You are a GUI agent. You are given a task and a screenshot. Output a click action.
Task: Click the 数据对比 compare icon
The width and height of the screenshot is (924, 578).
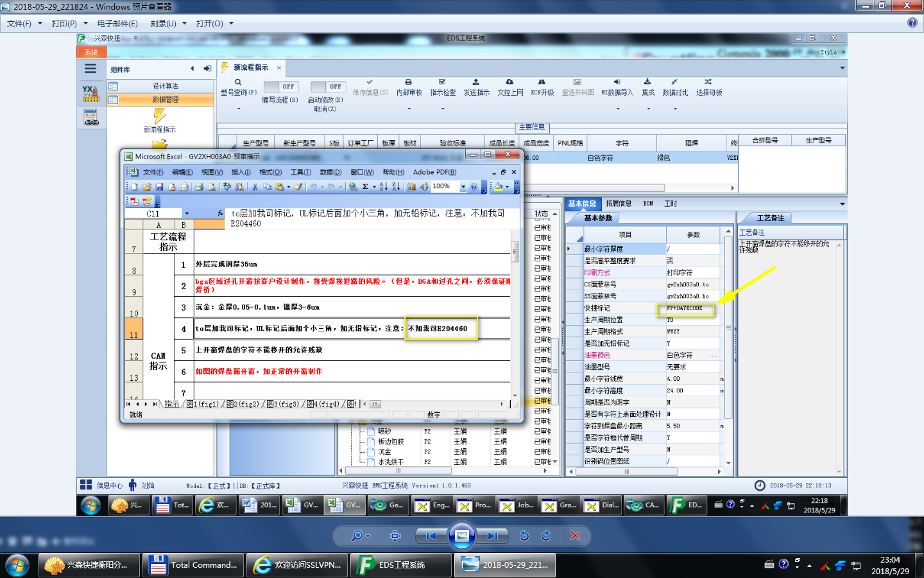[x=674, y=82]
